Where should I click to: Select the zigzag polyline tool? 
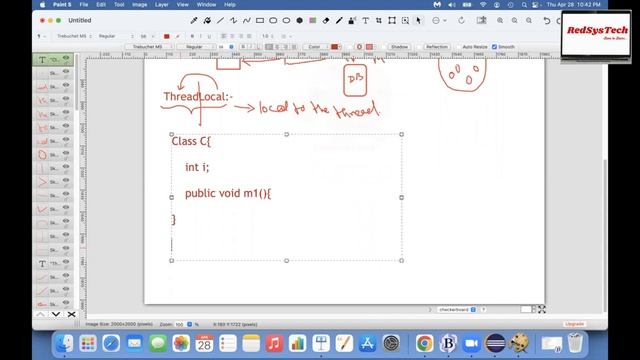click(233, 20)
